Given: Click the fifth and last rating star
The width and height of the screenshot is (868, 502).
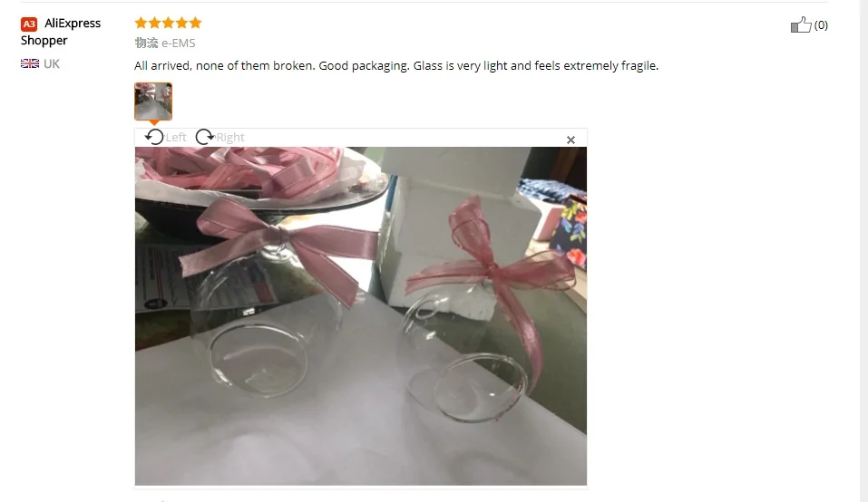Looking at the screenshot, I should (195, 23).
